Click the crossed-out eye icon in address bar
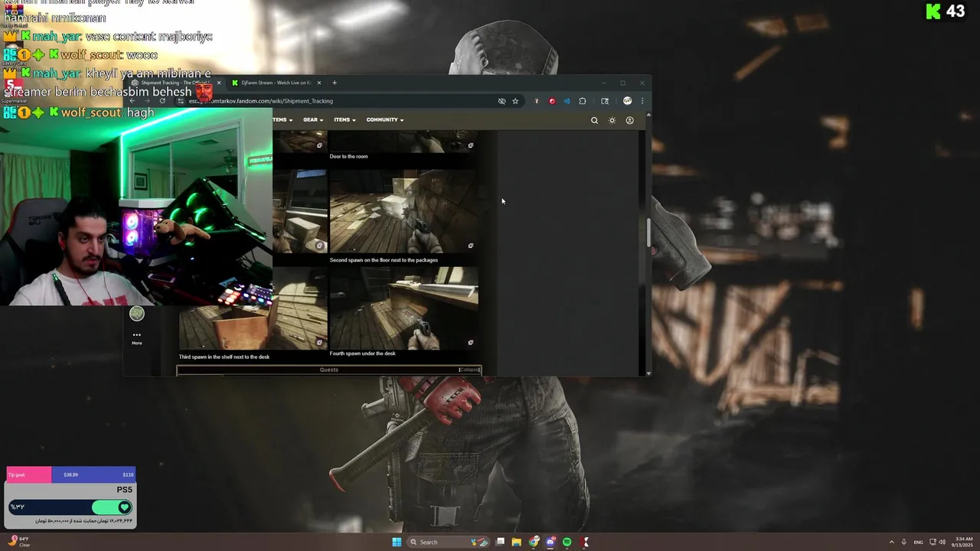The width and height of the screenshot is (980, 551). (501, 101)
